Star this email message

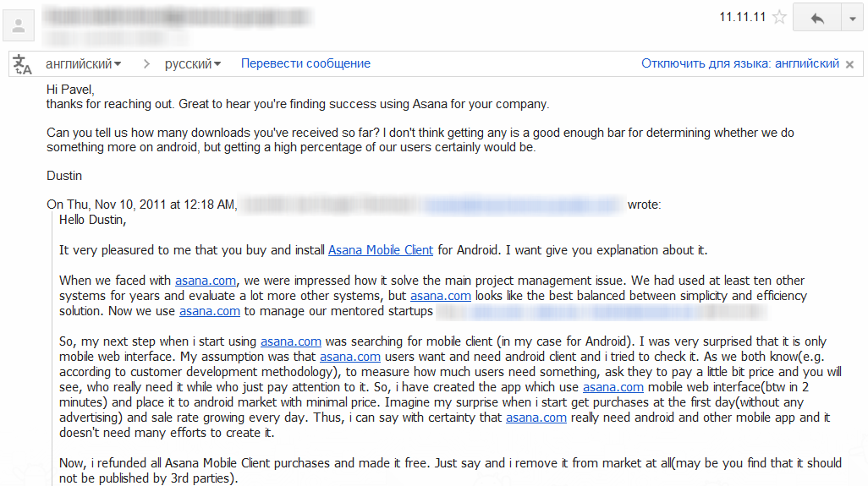(x=779, y=18)
